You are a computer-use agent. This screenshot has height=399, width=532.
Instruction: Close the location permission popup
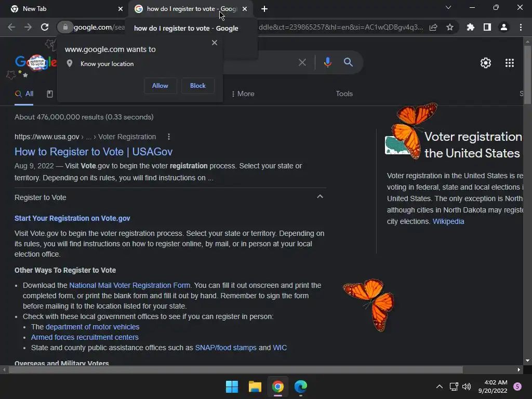(x=215, y=43)
